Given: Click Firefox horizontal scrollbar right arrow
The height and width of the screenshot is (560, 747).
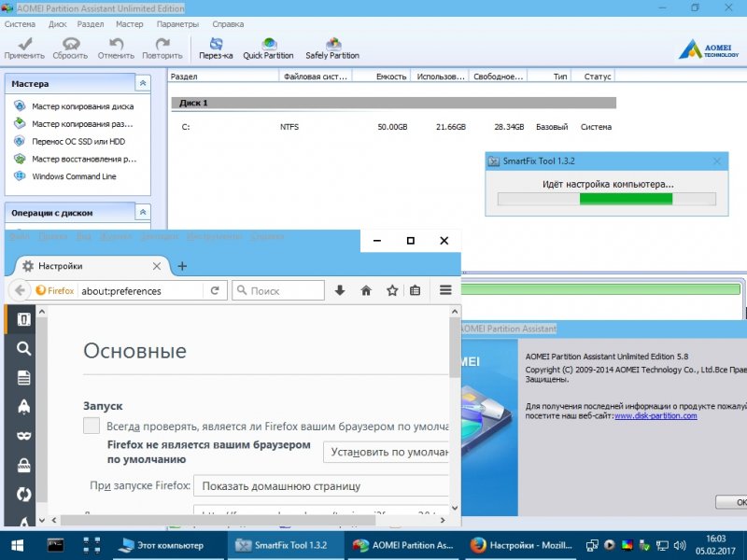Looking at the screenshot, I should click(x=443, y=520).
